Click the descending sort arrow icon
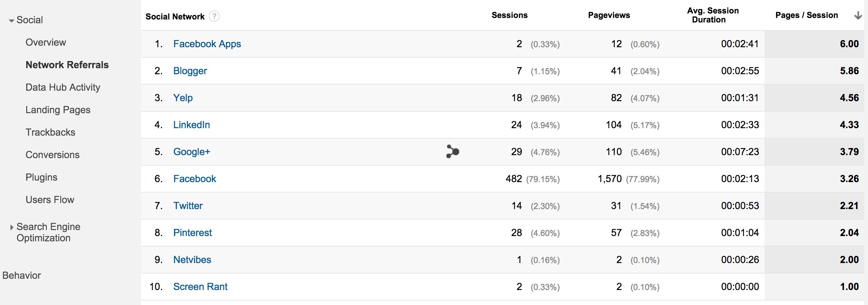This screenshot has width=868, height=305. click(858, 16)
